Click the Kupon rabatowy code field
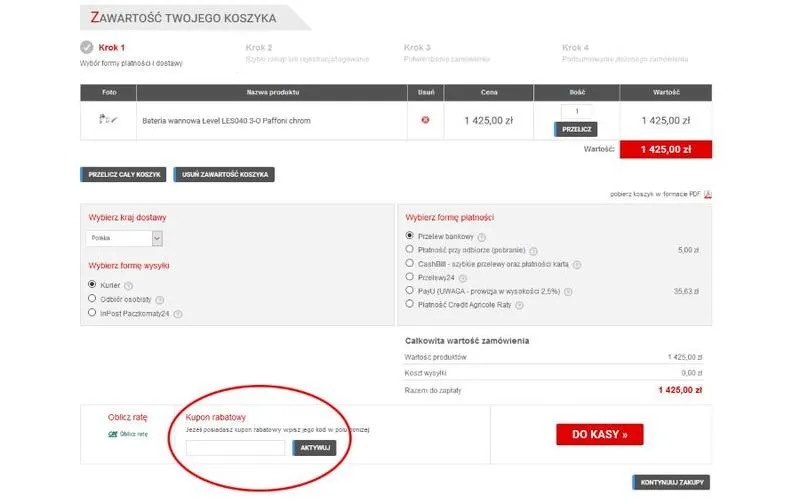Viewport: 800px width, 503px height. [236, 447]
